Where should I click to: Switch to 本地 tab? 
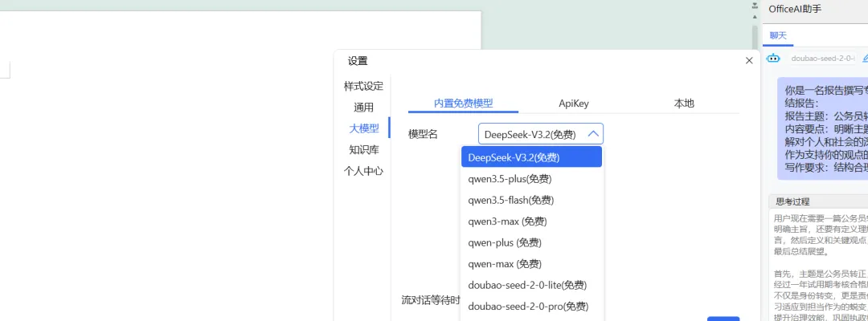(684, 104)
